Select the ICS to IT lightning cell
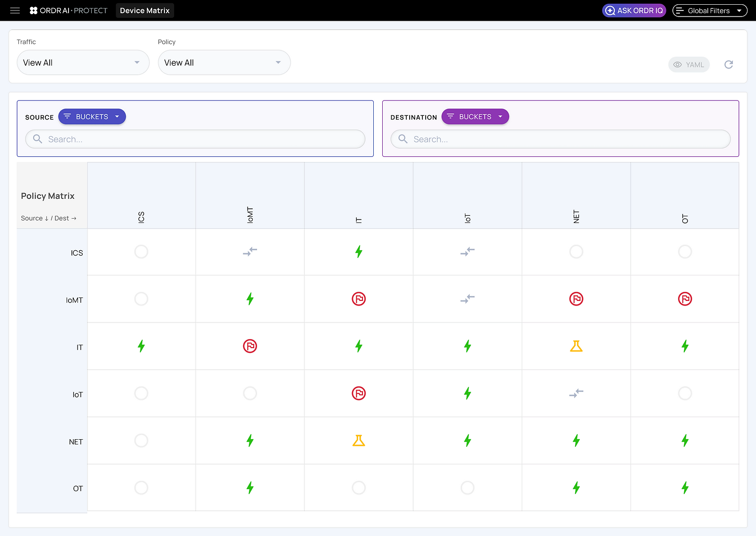The image size is (756, 536). tap(359, 252)
